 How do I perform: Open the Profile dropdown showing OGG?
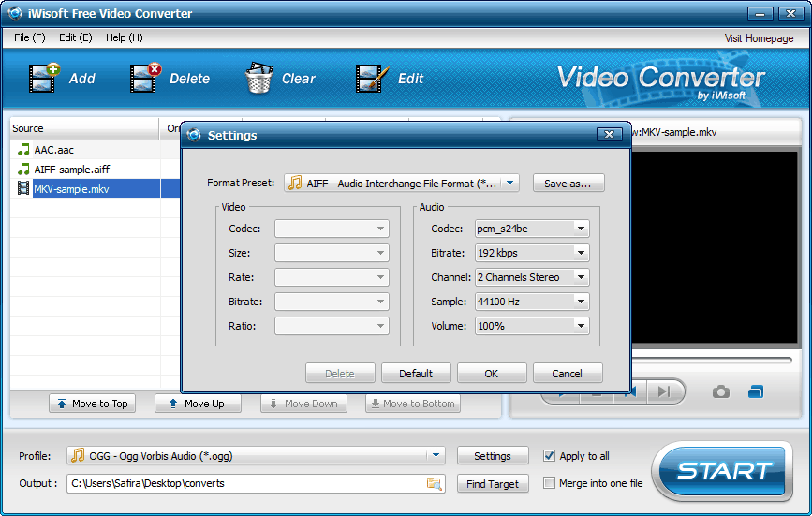click(256, 455)
